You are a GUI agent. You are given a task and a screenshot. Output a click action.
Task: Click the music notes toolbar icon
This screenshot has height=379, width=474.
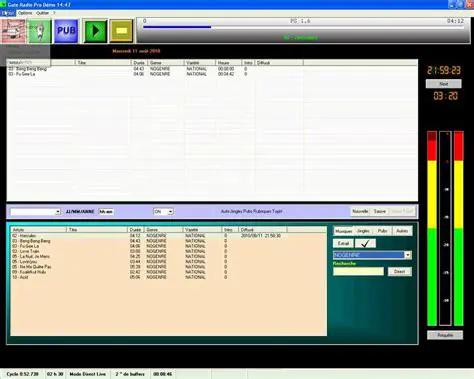pos(14,31)
